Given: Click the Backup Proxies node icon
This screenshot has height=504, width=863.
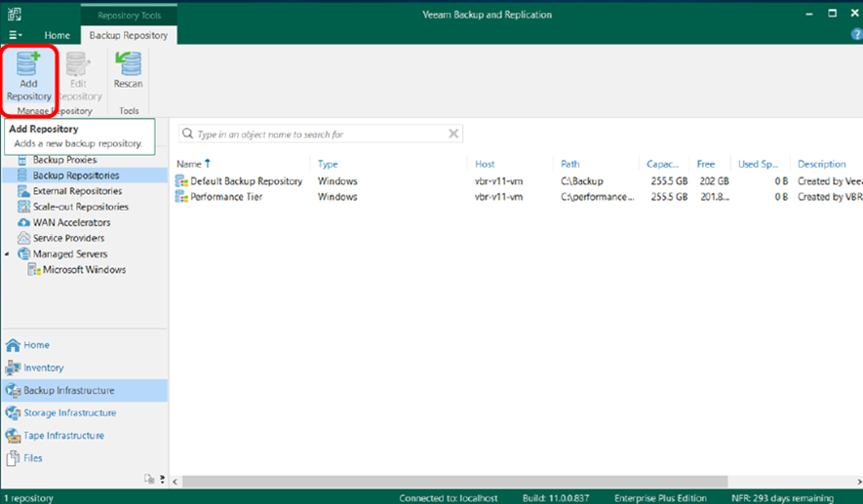Looking at the screenshot, I should pos(22,160).
